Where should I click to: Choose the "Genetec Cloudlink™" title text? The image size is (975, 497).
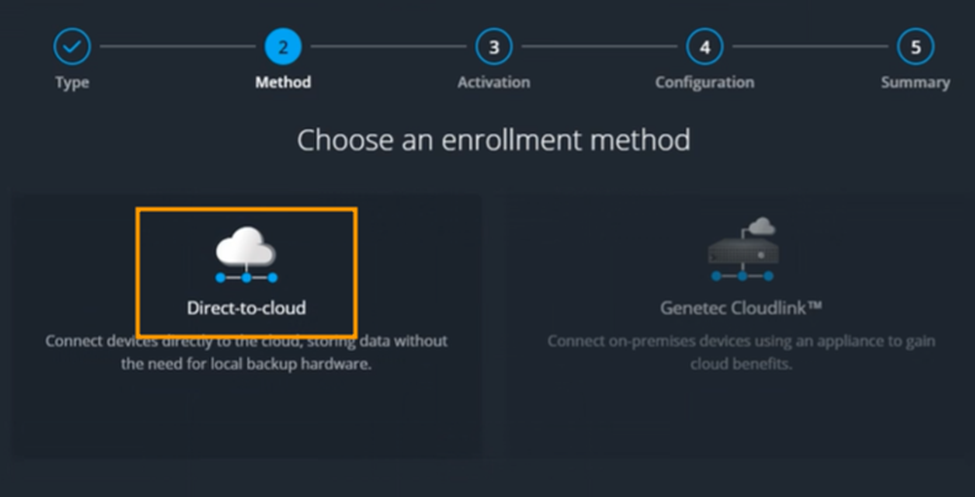[741, 308]
